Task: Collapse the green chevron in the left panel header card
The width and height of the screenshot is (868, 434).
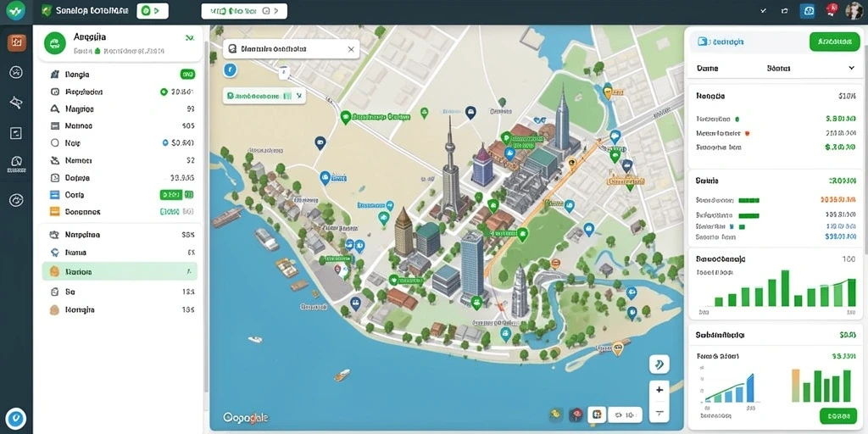Action: pyautogui.click(x=190, y=38)
